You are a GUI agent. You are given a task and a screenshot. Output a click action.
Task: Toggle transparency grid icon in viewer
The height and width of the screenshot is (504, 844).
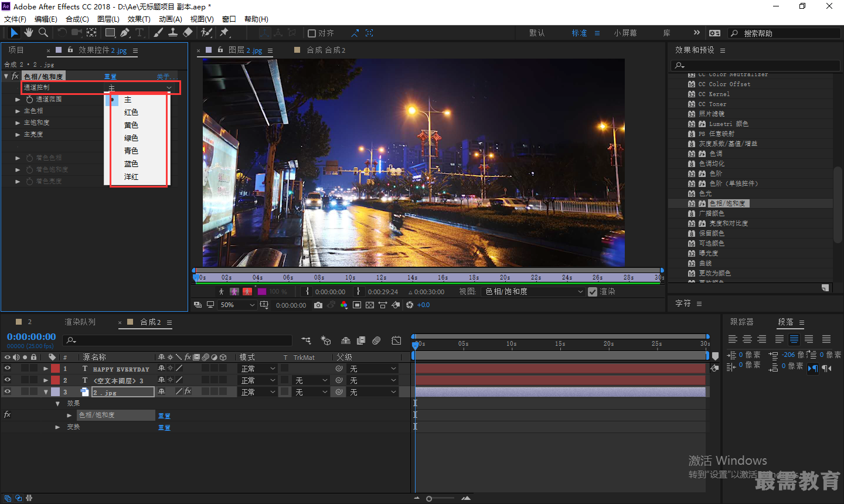[370, 305]
